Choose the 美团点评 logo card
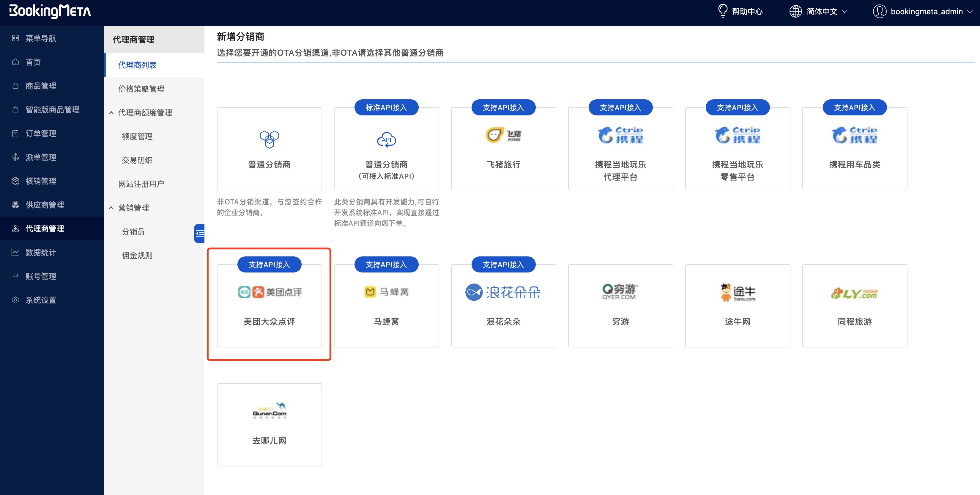The height and width of the screenshot is (495, 980). point(270,292)
